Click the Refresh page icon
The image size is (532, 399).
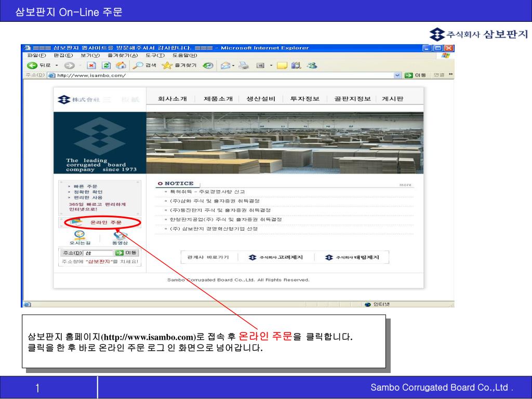[106, 65]
